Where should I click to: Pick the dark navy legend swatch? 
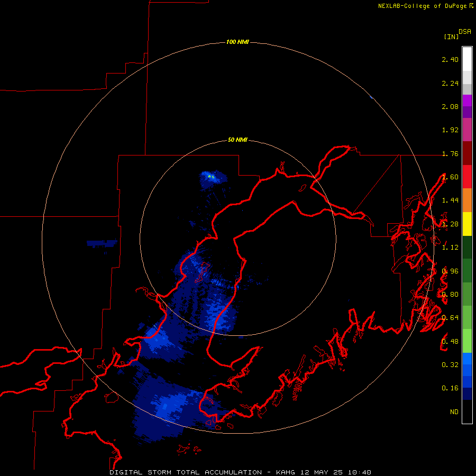coord(467,393)
